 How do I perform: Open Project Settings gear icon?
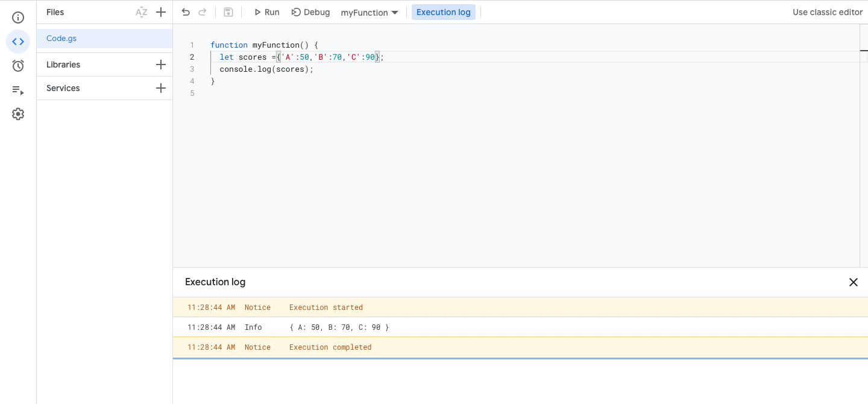18,114
